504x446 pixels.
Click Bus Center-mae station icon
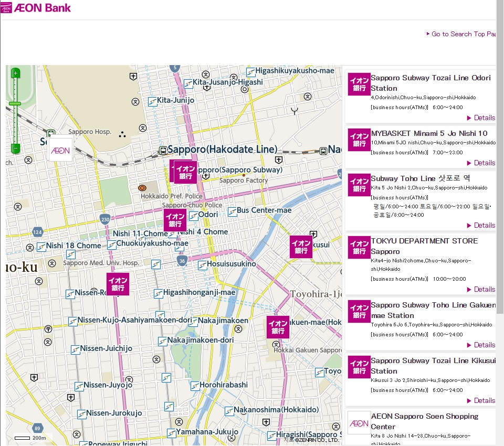pyautogui.click(x=232, y=212)
